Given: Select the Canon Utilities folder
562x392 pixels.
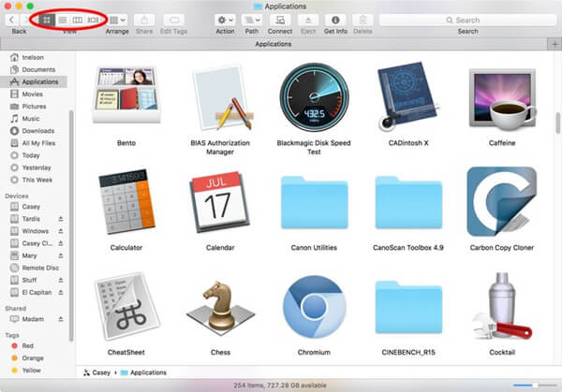Looking at the screenshot, I should (315, 203).
